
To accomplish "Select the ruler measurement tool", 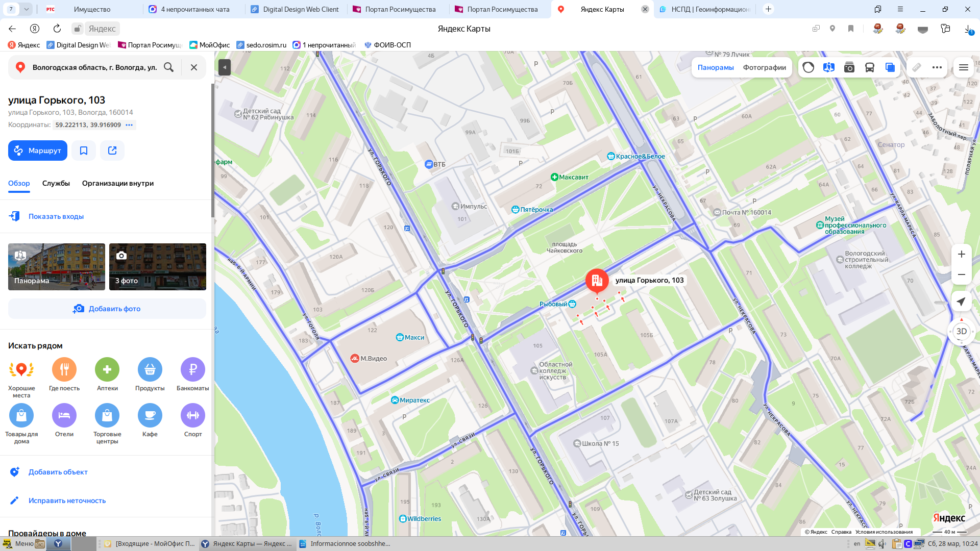I will (x=917, y=67).
